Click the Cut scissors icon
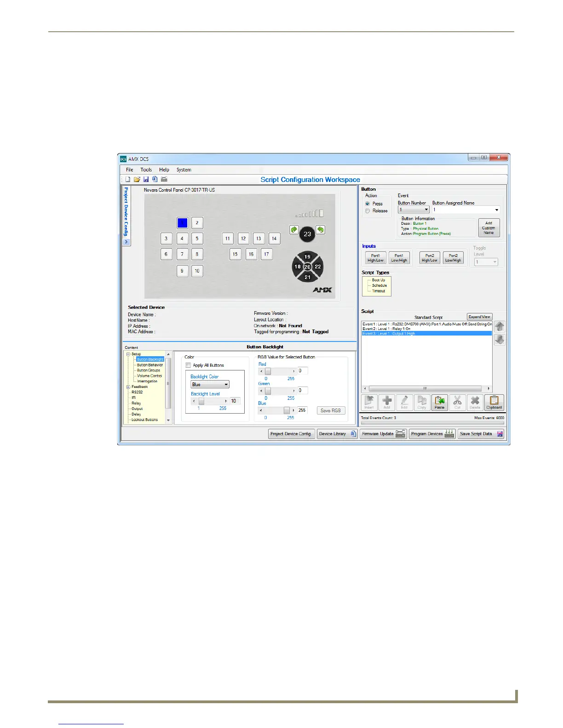Viewport: 563px width, 728px height. point(457,402)
